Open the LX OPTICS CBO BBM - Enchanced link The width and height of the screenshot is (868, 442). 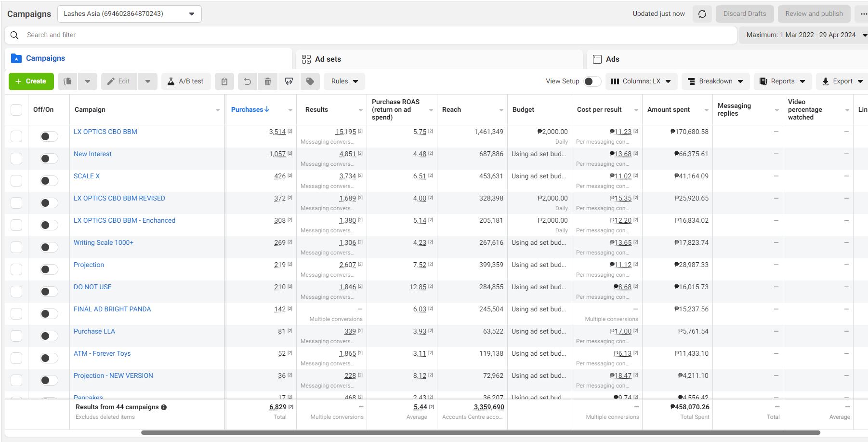point(124,221)
